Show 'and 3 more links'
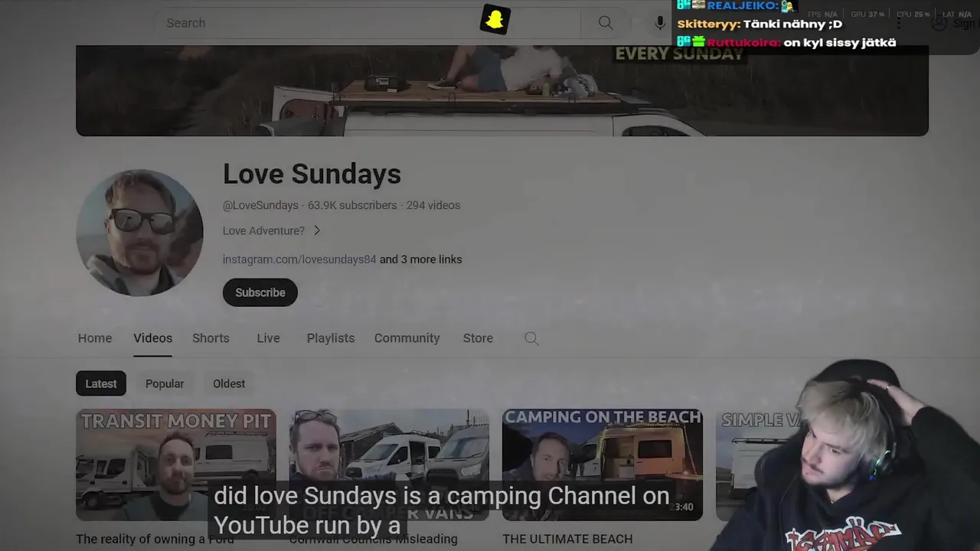The height and width of the screenshot is (551, 980). point(420,259)
